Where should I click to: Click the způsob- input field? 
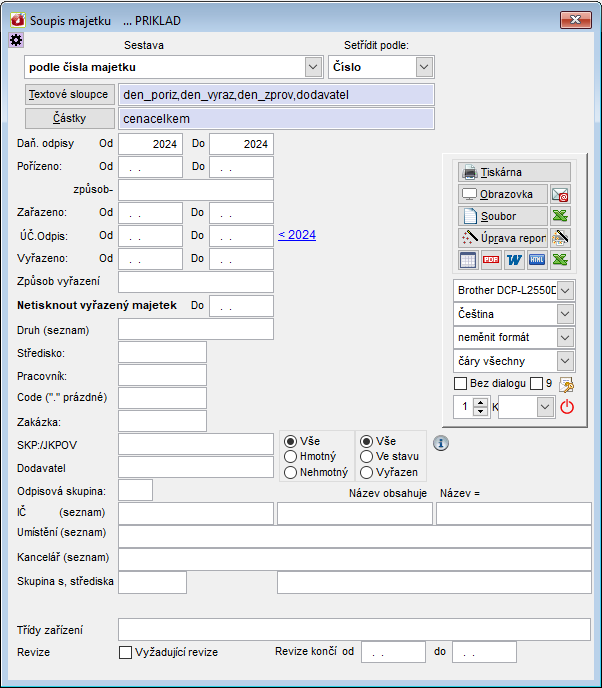(196, 190)
